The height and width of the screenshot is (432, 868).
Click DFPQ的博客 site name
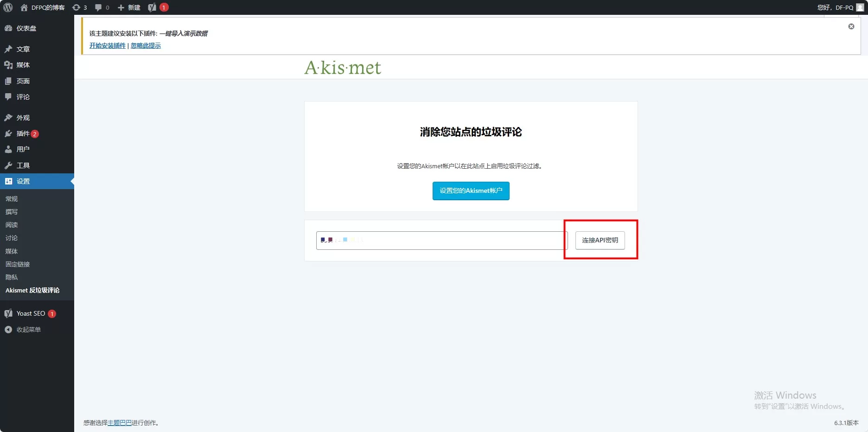(48, 7)
